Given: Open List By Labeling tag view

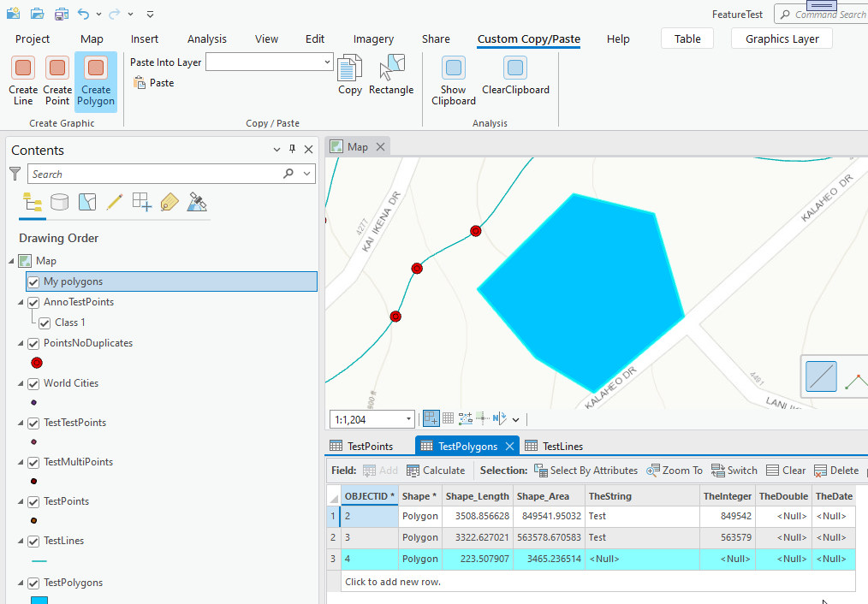Looking at the screenshot, I should 169,203.
